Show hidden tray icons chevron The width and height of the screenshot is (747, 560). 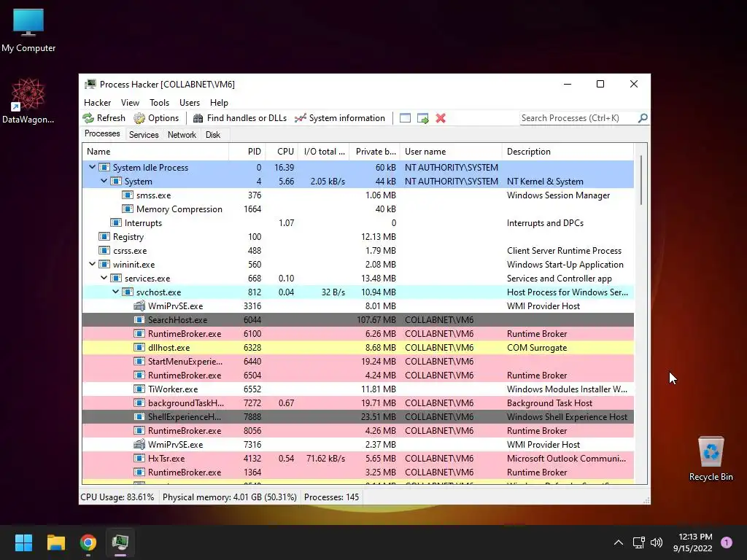[x=619, y=542]
